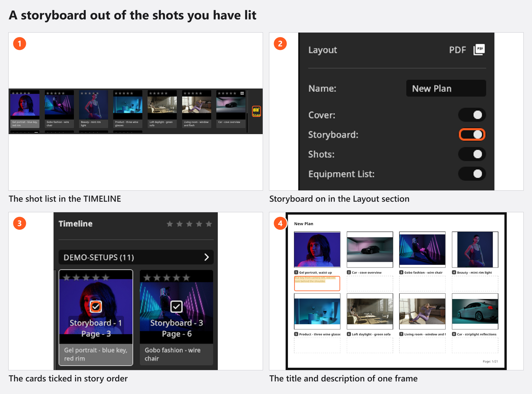Toggle the Cover switch
Viewport: 532px width, 394px height.
472,115
